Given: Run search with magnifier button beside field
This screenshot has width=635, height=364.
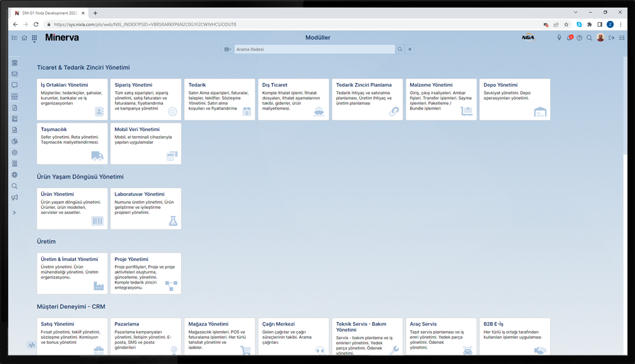Looking at the screenshot, I should [400, 49].
